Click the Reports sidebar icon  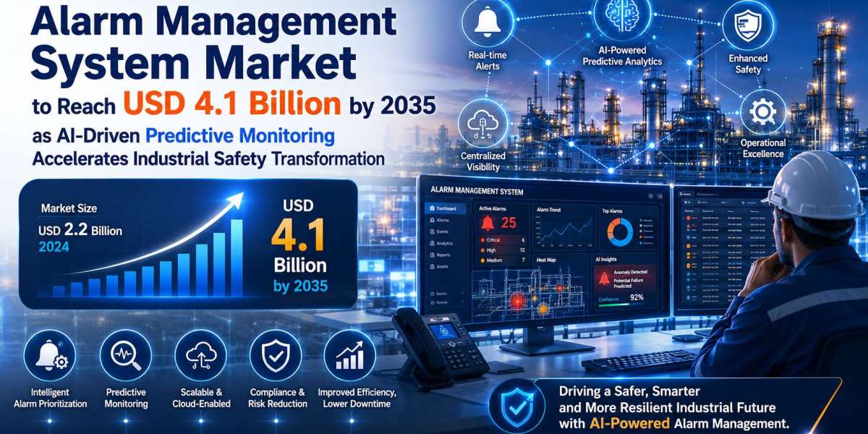coord(432,255)
